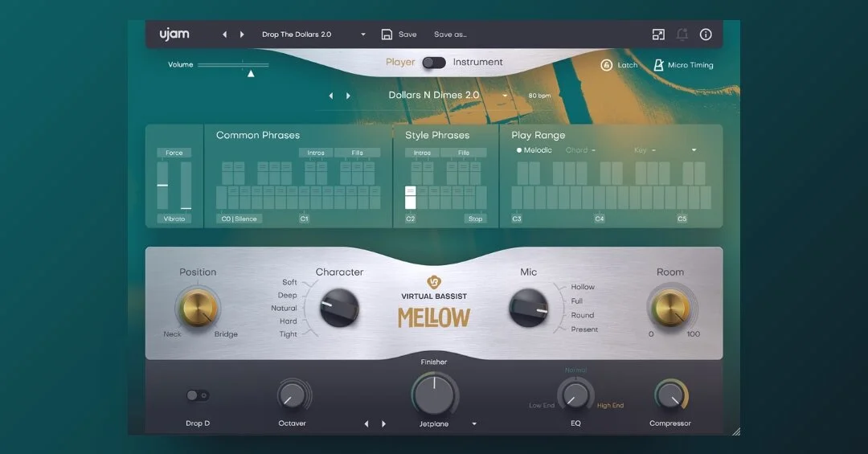Open the Key dropdown in Play Range
This screenshot has height=454, width=868.
[x=645, y=150]
